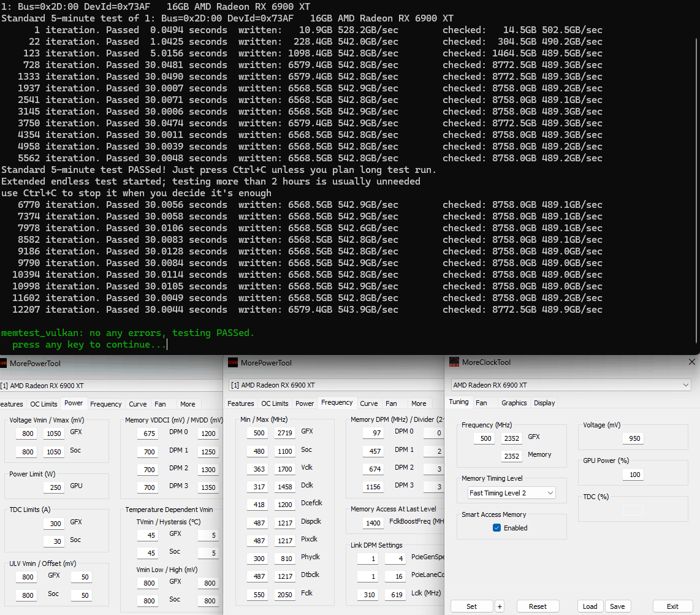Select Power tab in left MorePowerTool window
This screenshot has height=615, width=700.
point(74,403)
